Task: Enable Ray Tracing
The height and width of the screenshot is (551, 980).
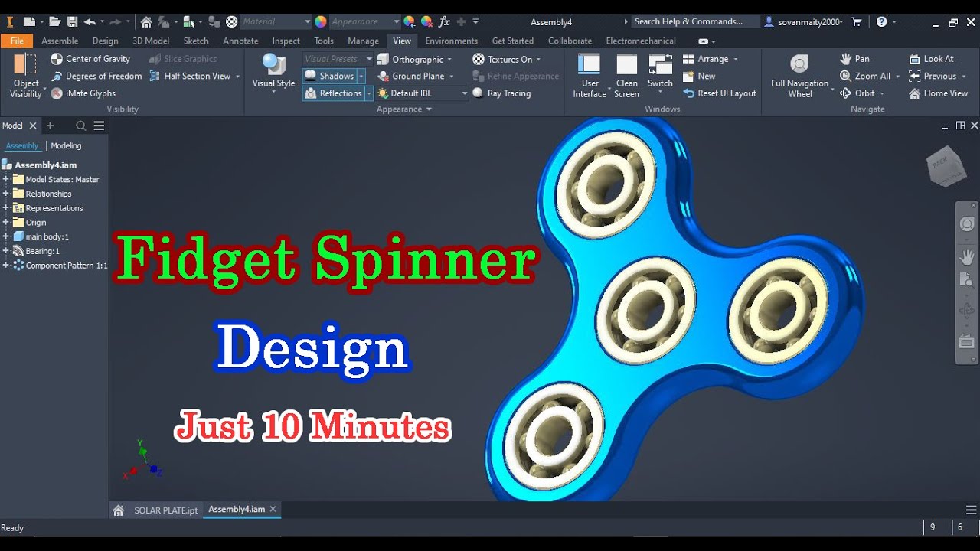Action: 501,93
